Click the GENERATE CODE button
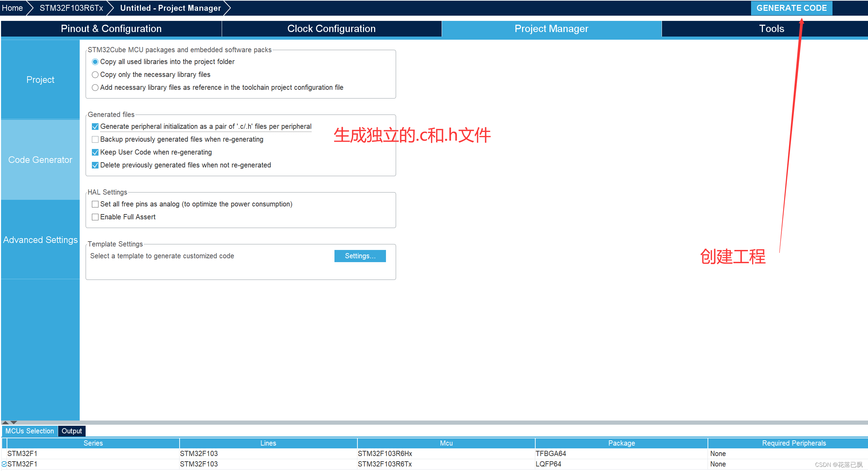 (791, 8)
